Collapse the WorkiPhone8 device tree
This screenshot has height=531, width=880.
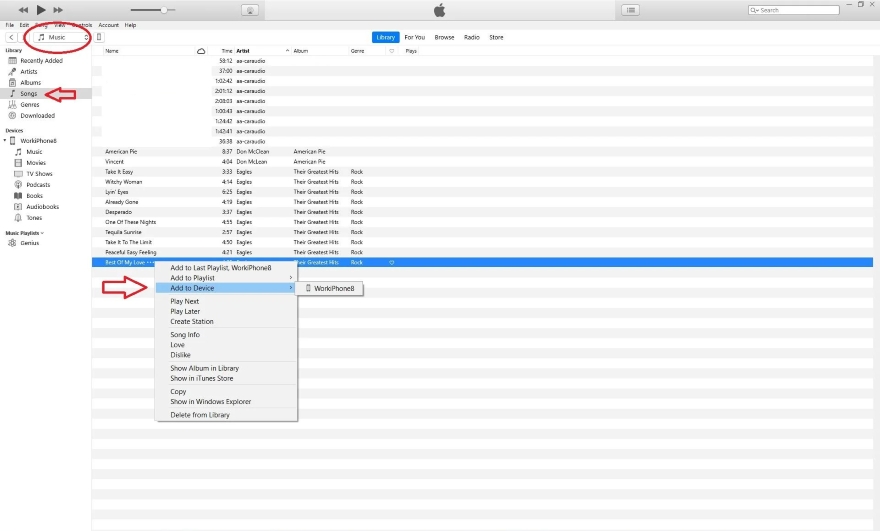(x=4, y=141)
